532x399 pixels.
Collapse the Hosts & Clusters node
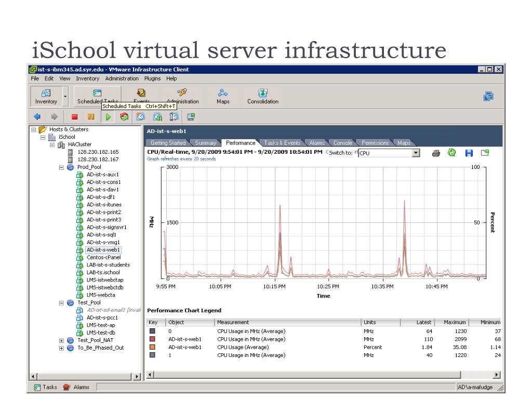pos(34,129)
